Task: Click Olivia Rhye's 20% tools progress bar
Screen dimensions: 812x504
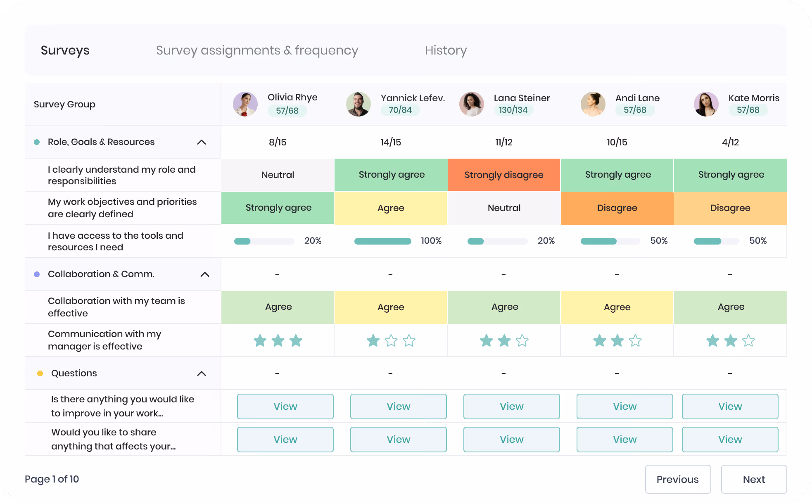Action: [x=264, y=241]
